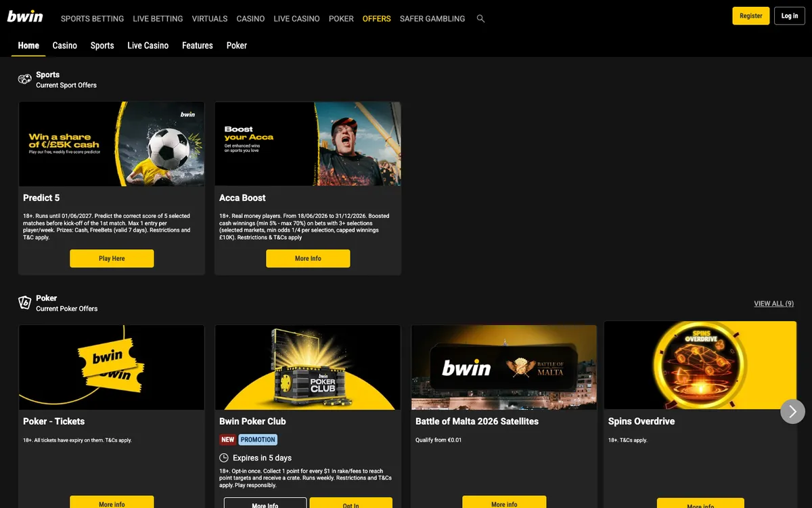
Task: Open the Battle of Malta banner image
Action: (504, 368)
